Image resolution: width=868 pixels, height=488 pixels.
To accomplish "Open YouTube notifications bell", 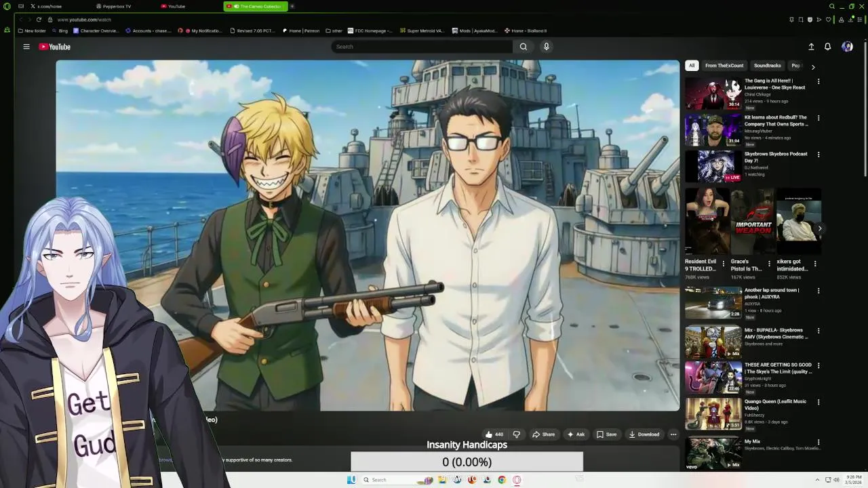I will [x=827, y=47].
